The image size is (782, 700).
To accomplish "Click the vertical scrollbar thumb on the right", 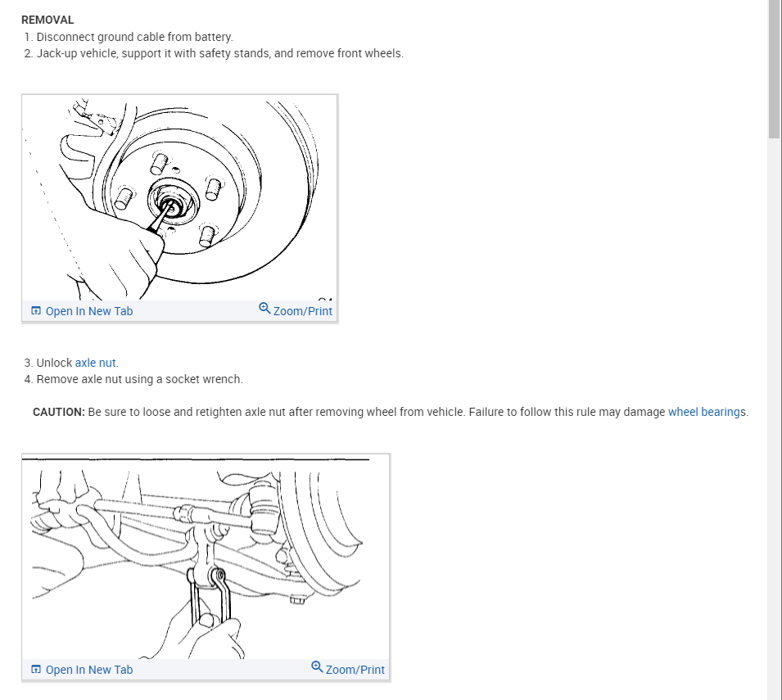I will point(775,69).
